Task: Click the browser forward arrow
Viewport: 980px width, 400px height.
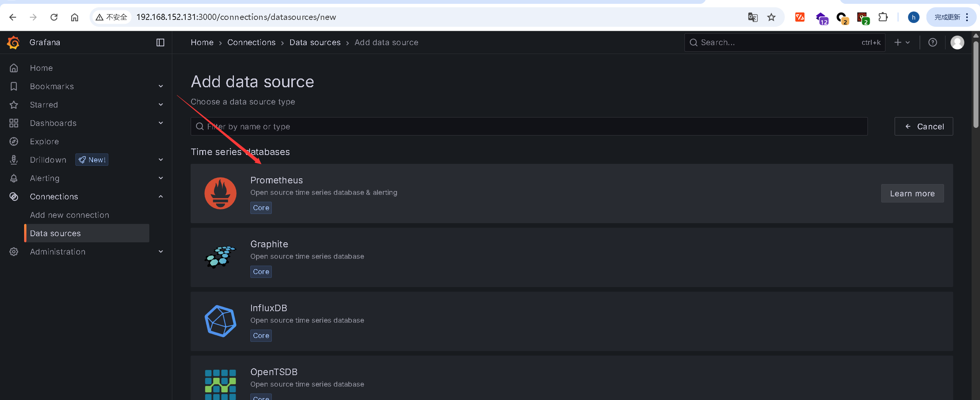Action: coord(33,17)
